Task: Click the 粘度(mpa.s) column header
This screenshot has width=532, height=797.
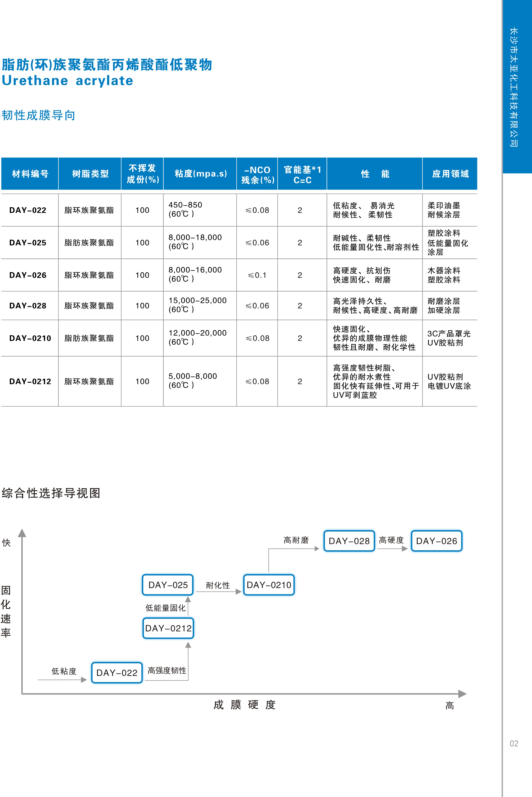Action: [x=200, y=174]
